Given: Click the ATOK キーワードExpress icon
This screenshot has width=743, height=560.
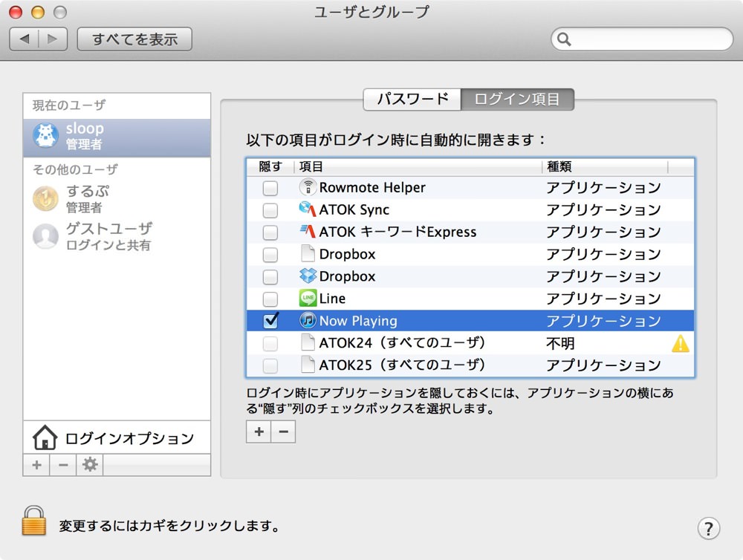Looking at the screenshot, I should pos(308,231).
